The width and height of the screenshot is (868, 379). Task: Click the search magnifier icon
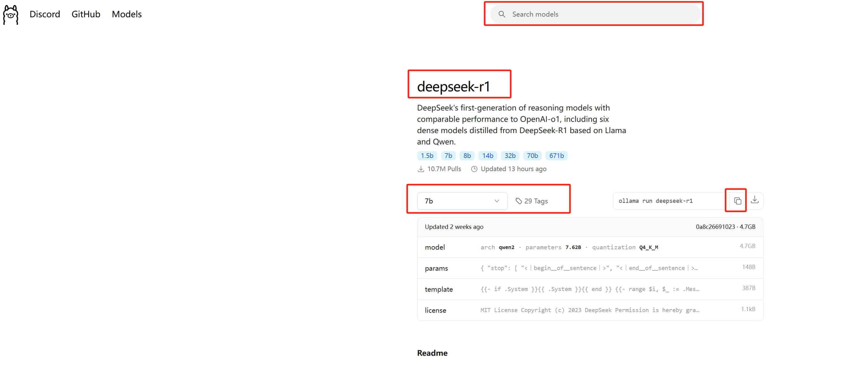point(502,14)
